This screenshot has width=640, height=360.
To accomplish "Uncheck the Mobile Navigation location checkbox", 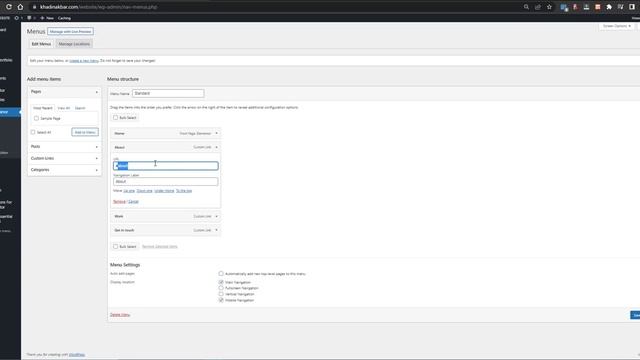I will point(221,300).
